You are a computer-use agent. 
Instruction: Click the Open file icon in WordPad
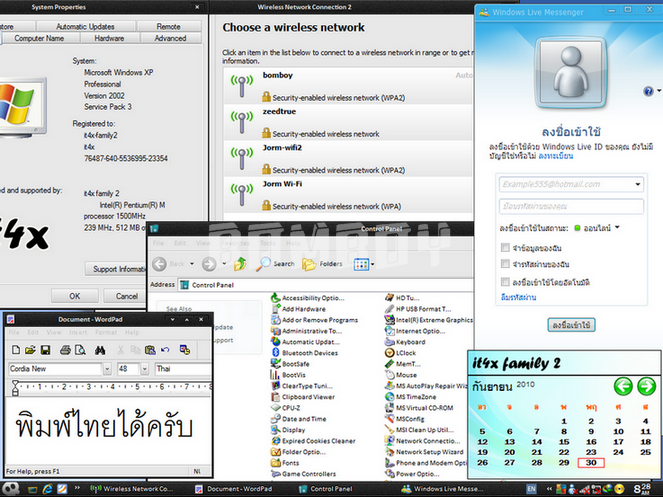point(30,350)
